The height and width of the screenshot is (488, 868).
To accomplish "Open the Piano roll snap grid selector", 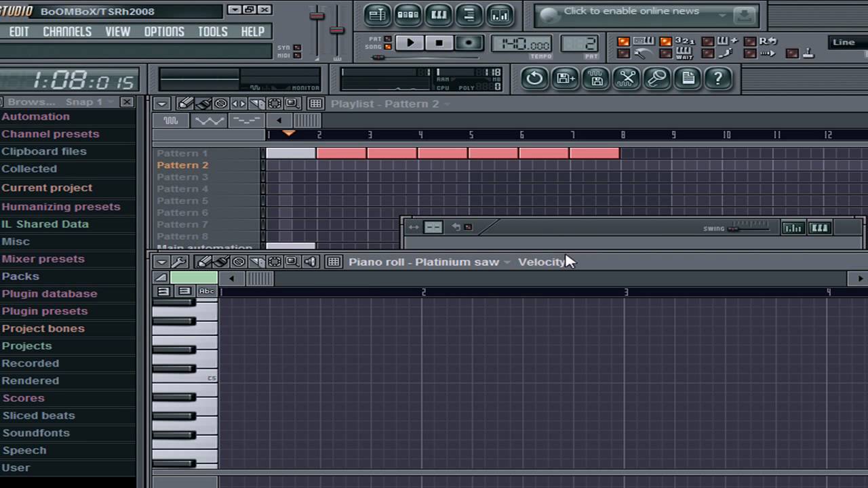I will 333,262.
